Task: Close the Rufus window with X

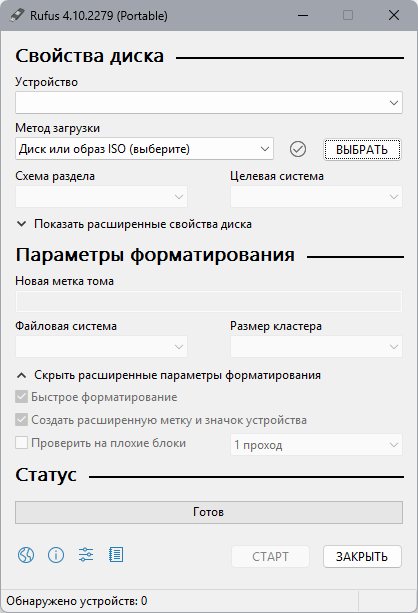Action: (394, 15)
